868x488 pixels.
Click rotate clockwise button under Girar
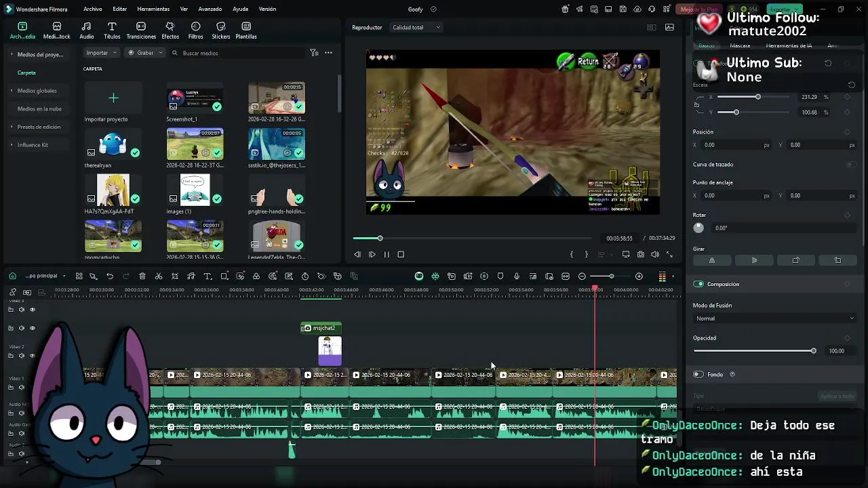click(795, 260)
